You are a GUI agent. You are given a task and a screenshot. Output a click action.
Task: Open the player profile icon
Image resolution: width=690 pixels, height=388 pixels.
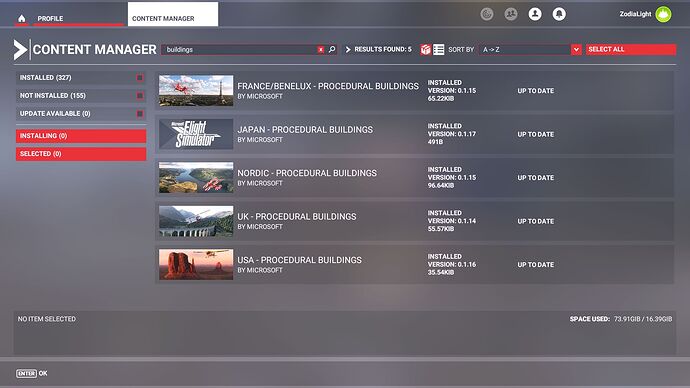(x=535, y=14)
